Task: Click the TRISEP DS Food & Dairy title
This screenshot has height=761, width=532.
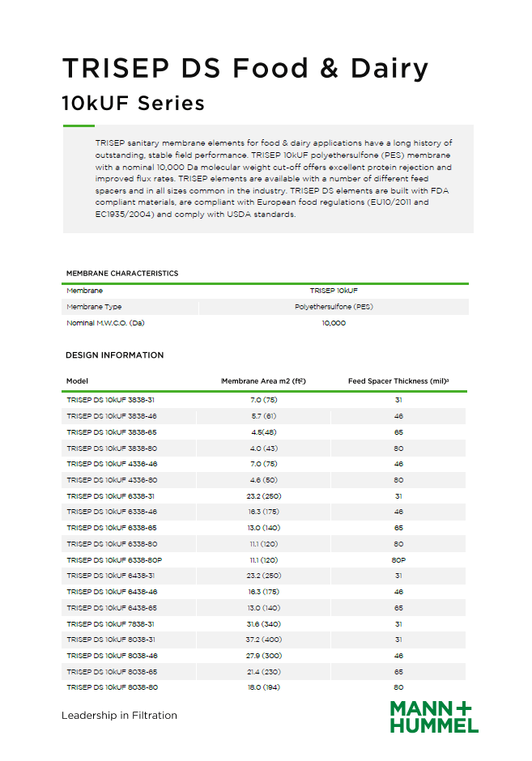Action: pos(245,68)
